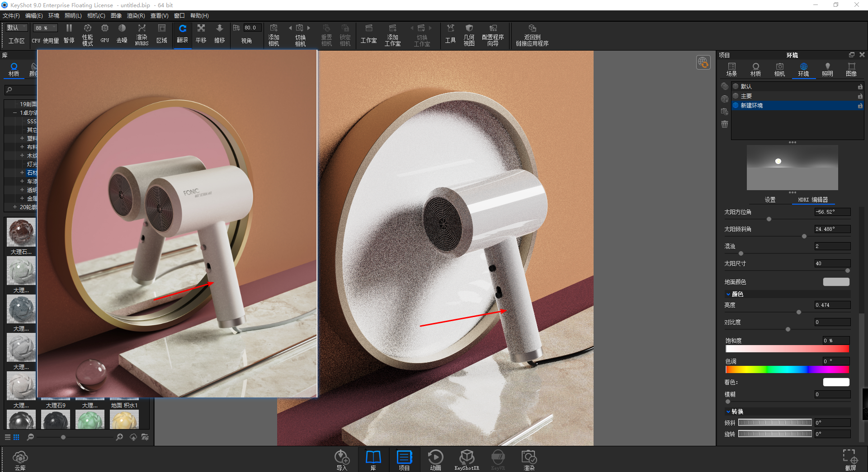Enable region (区域) rendering
The width and height of the screenshot is (868, 472).
tap(161, 34)
